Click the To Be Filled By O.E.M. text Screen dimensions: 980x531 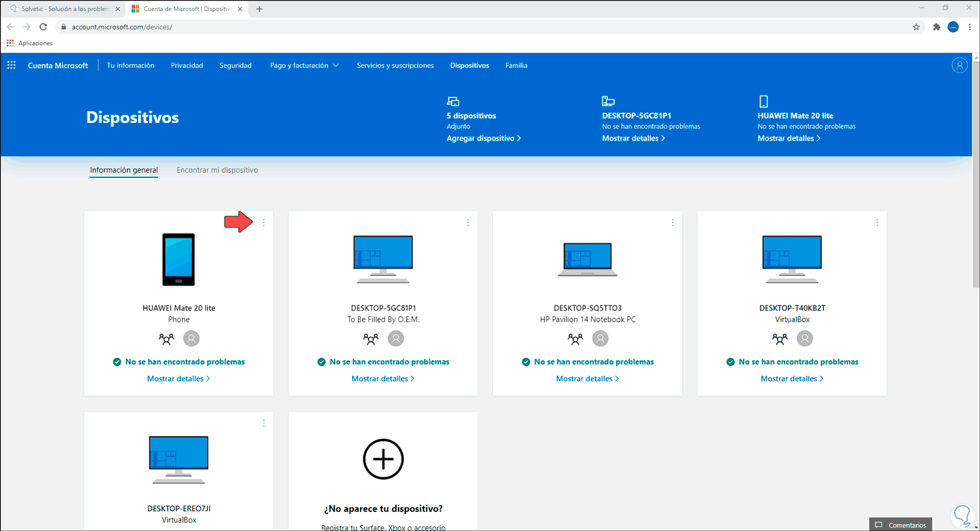383,319
